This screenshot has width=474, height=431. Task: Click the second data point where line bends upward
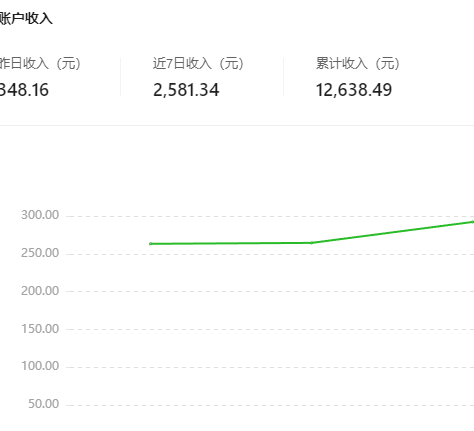(x=312, y=243)
